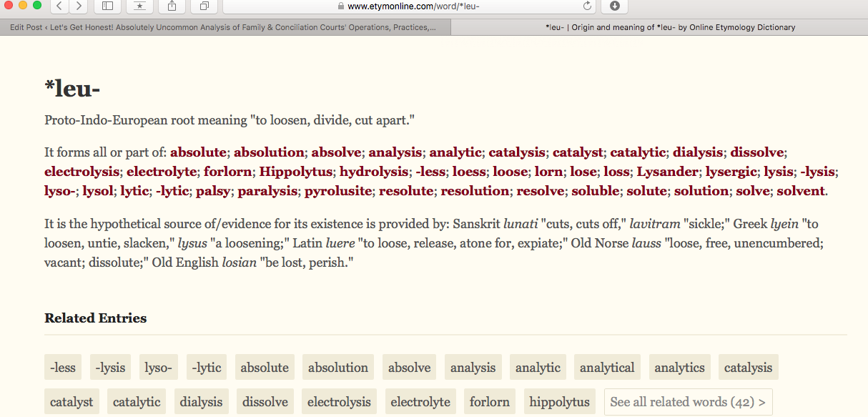Follow the 'Hippolytus' bold red link
Viewport: 868px width, 417px height.
(295, 172)
